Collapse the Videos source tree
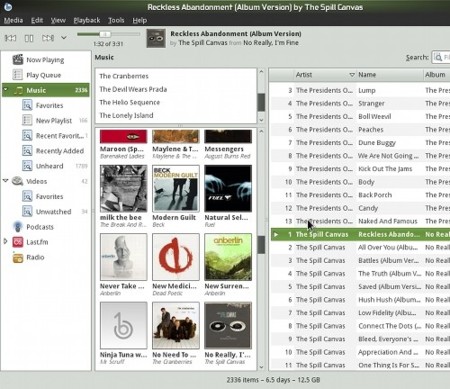 (x=5, y=181)
